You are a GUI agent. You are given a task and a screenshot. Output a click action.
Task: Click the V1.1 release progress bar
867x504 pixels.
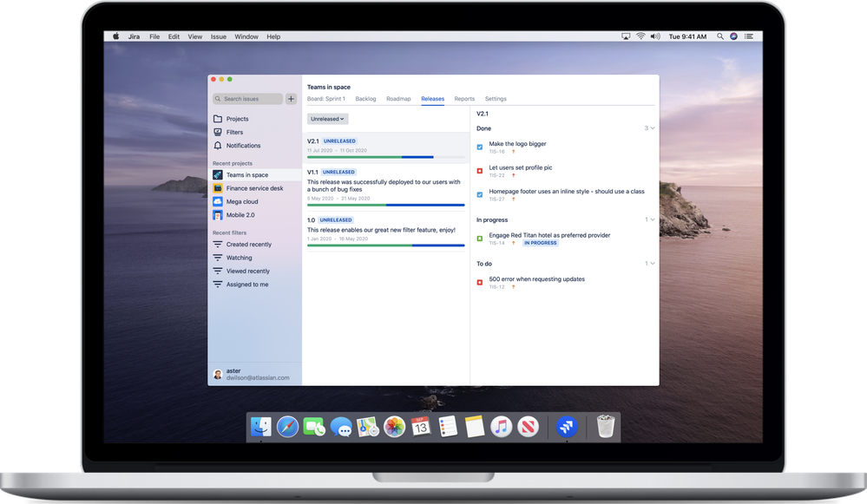[386, 205]
